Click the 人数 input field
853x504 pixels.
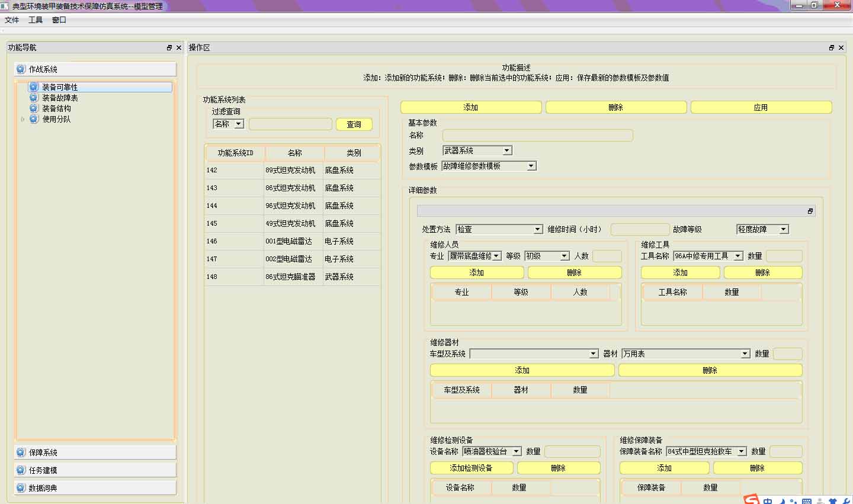pyautogui.click(x=607, y=256)
